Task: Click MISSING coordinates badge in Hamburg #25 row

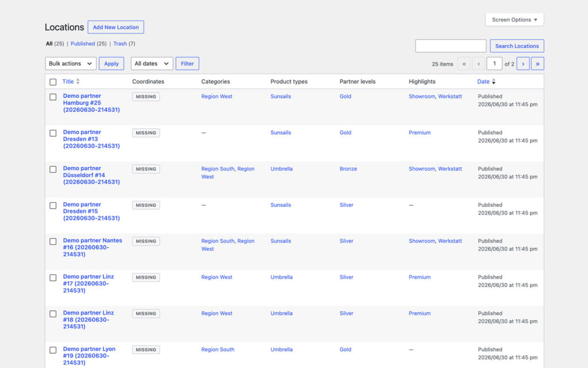Action: (x=146, y=97)
